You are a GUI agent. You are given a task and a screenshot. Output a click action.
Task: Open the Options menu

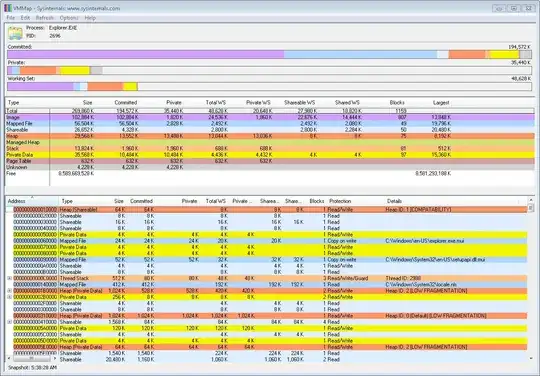coord(69,18)
